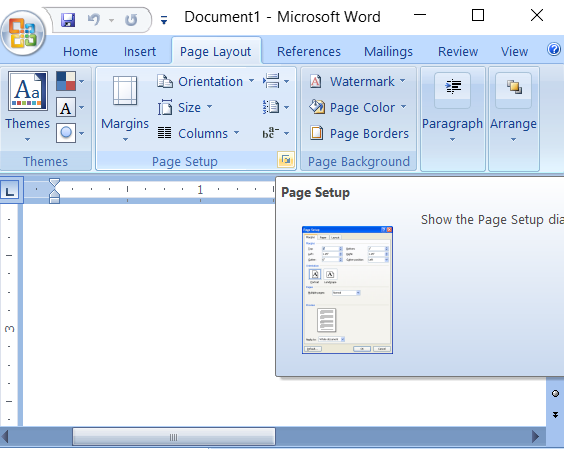This screenshot has width=564, height=449.
Task: Undo the last action
Action: (94, 20)
